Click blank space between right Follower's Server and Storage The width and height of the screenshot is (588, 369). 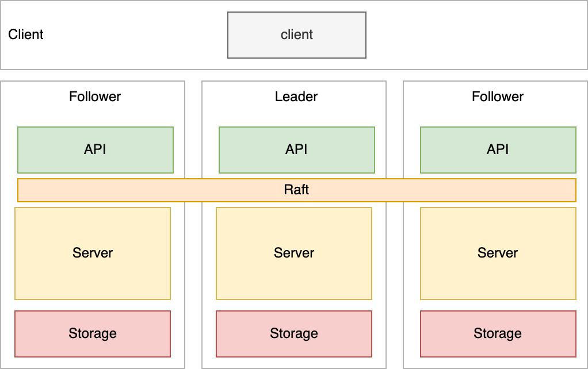tap(498, 305)
